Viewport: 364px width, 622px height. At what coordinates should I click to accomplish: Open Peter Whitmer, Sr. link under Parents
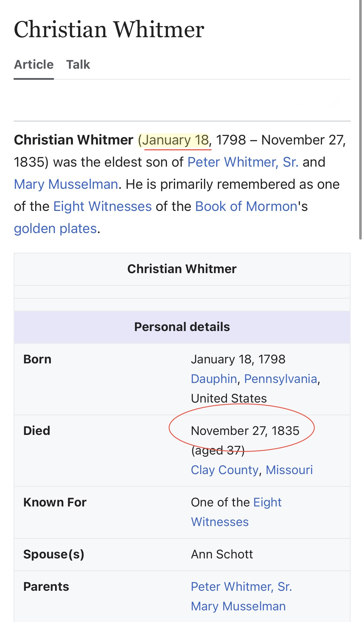pyautogui.click(x=241, y=587)
